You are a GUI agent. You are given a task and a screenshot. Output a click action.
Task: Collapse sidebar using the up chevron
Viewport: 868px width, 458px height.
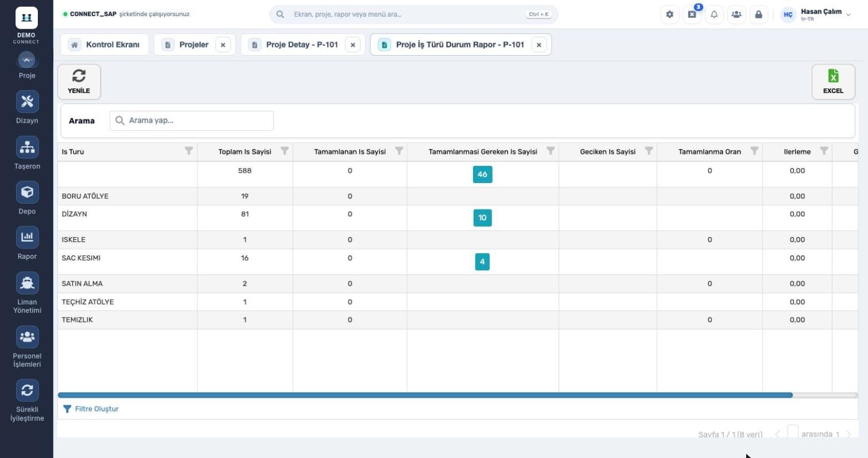[27, 60]
